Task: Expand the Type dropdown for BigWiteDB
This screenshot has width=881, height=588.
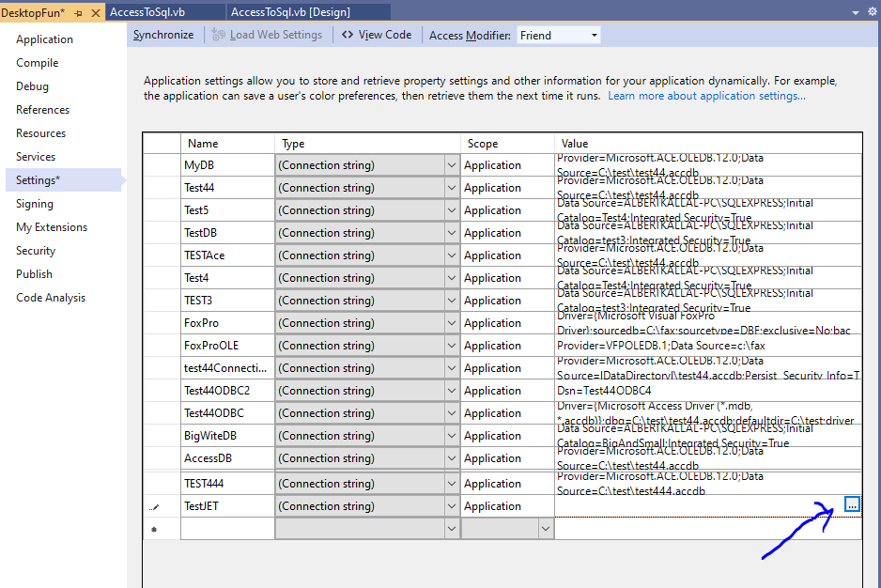Action: pos(451,436)
